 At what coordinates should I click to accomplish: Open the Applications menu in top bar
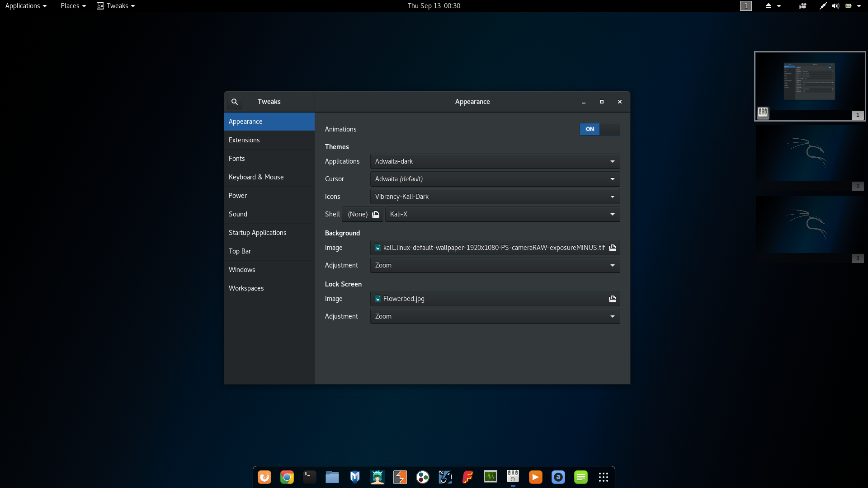point(26,6)
